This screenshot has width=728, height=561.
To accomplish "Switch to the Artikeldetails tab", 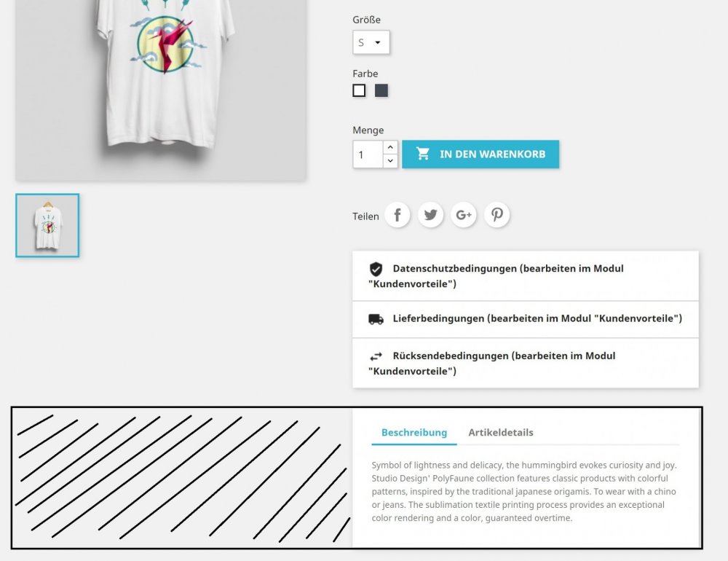I will click(x=501, y=433).
